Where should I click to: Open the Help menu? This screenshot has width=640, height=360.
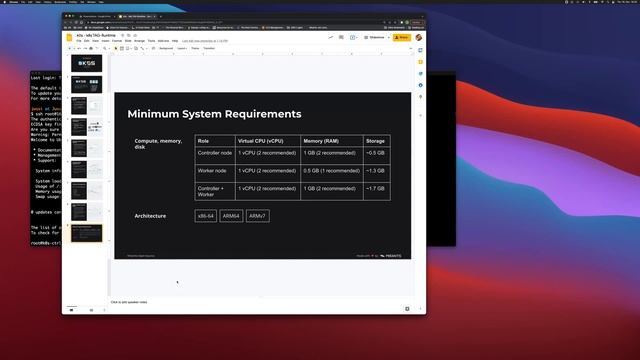(x=175, y=41)
